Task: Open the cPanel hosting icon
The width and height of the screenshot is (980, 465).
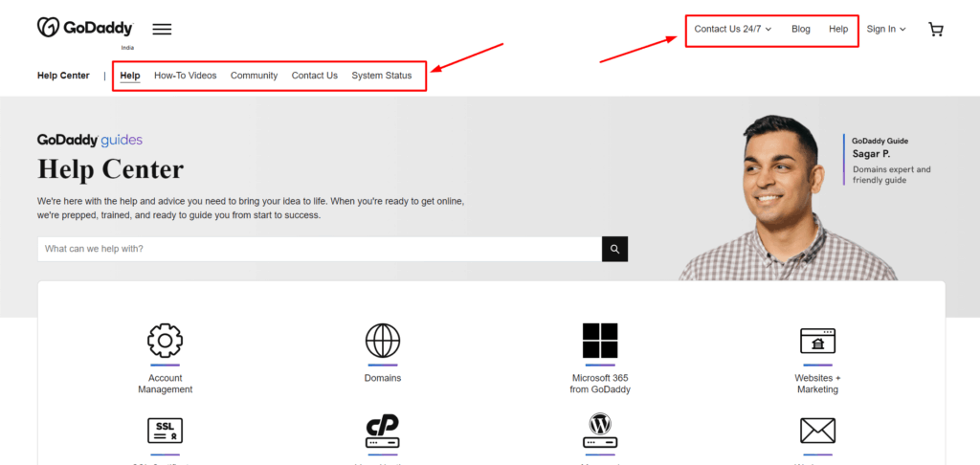Action: 383,431
